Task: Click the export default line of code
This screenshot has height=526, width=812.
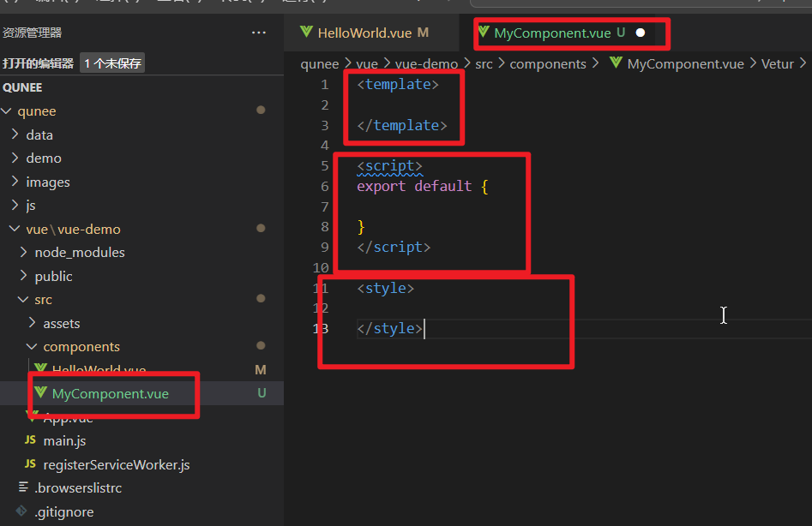Action: (x=422, y=186)
